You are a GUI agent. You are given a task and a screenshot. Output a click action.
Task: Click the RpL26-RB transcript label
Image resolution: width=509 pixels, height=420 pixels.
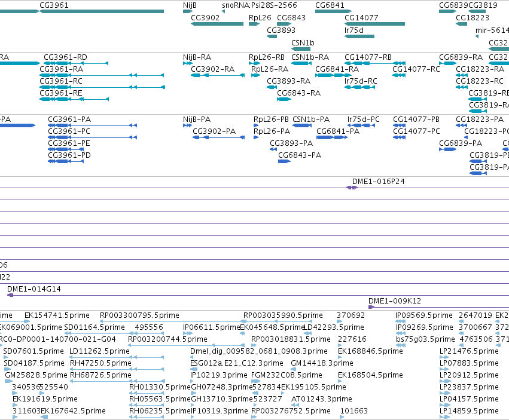pyautogui.click(x=267, y=57)
